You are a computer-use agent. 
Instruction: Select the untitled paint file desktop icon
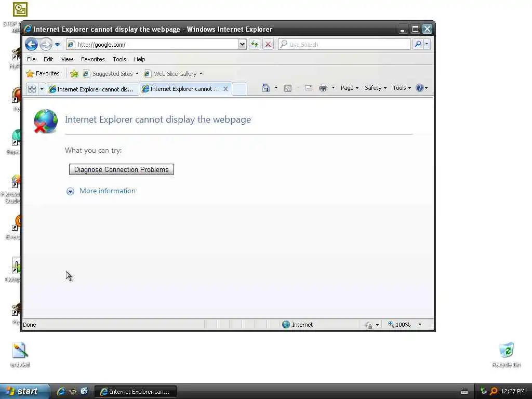(x=20, y=354)
